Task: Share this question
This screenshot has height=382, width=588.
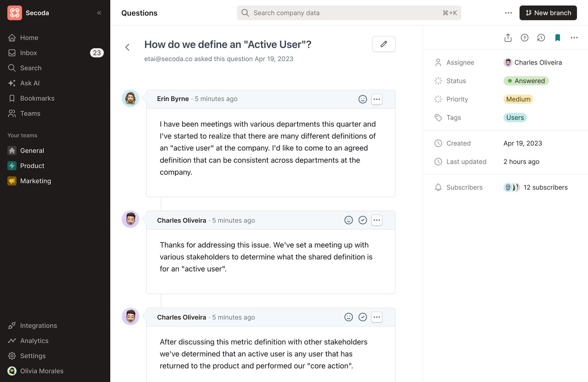Action: coord(508,37)
